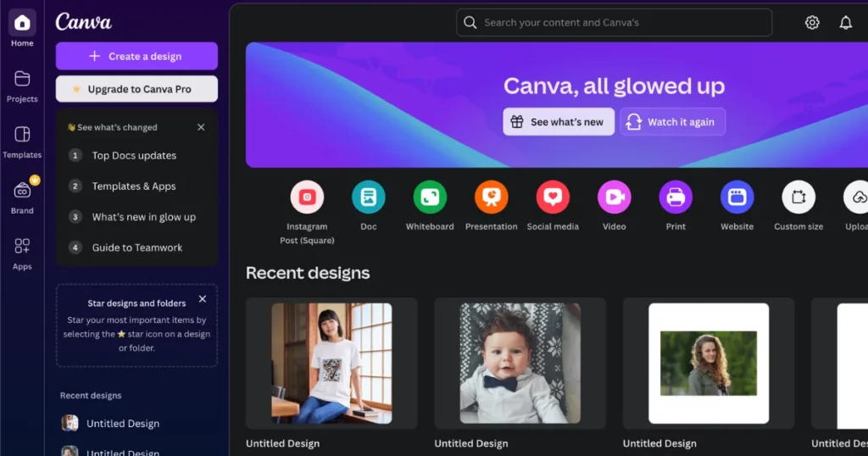The image size is (868, 456).
Task: Click Create a design button
Action: pos(136,57)
